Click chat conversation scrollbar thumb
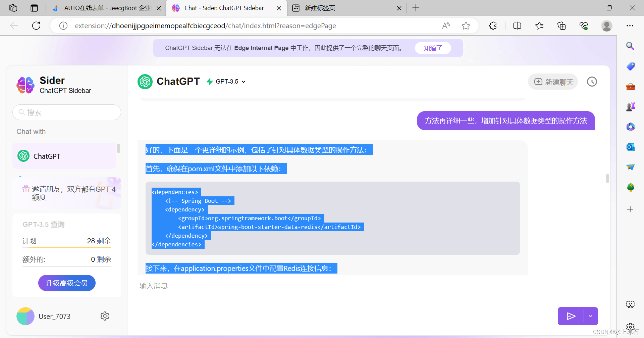Viewport: 644px width, 338px height. 607,178
